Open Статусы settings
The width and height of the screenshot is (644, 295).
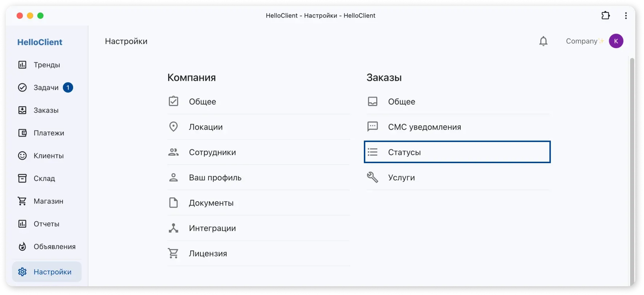click(x=457, y=152)
